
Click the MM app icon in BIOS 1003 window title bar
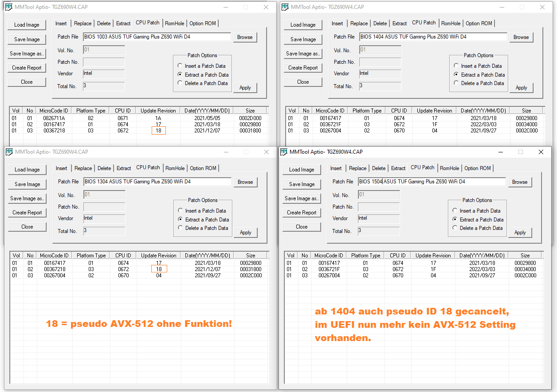click(x=8, y=7)
